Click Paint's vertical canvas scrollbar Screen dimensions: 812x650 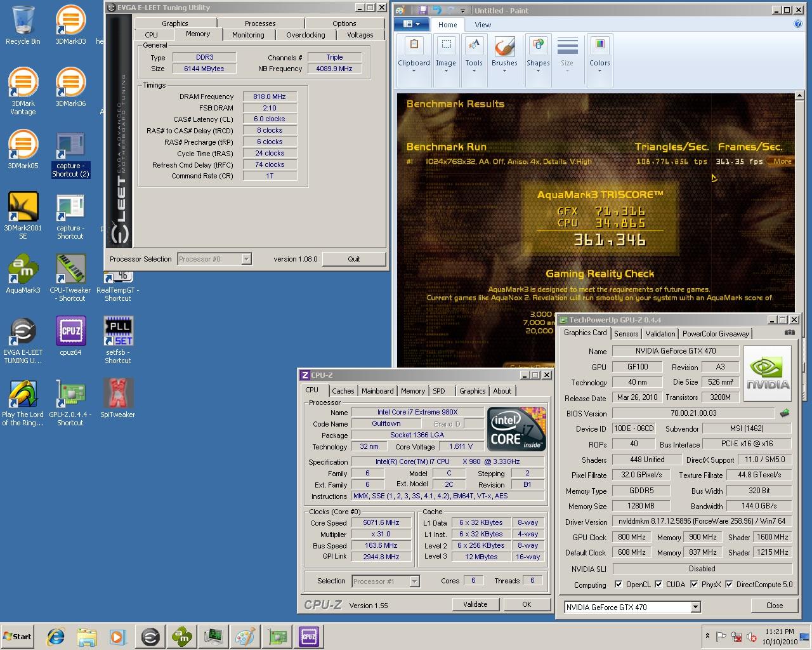pyautogui.click(x=799, y=229)
